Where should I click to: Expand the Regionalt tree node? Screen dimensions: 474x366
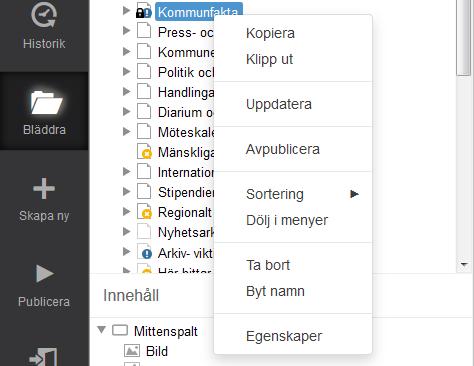[x=126, y=211]
